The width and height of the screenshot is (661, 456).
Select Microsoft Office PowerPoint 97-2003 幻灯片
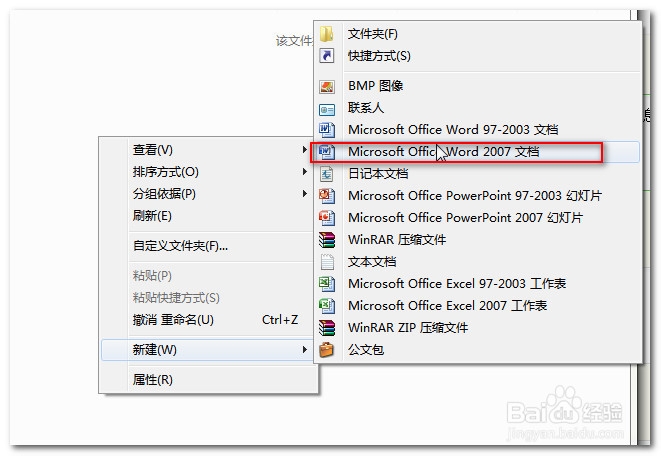478,196
